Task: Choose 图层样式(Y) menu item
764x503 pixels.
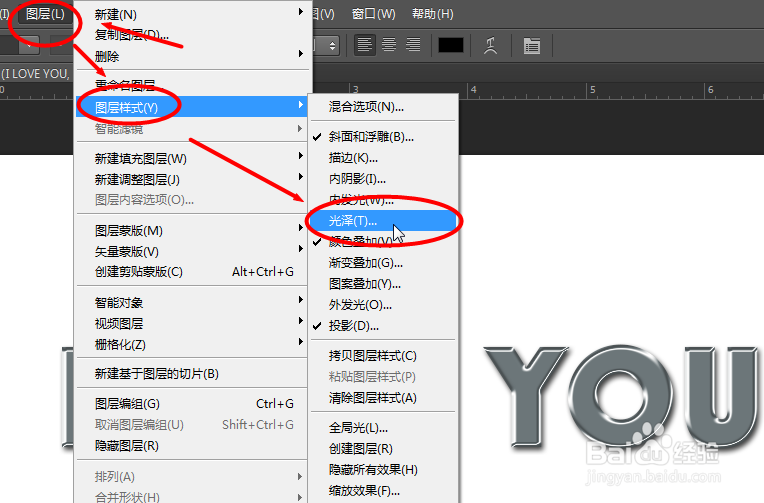Action: pyautogui.click(x=192, y=107)
